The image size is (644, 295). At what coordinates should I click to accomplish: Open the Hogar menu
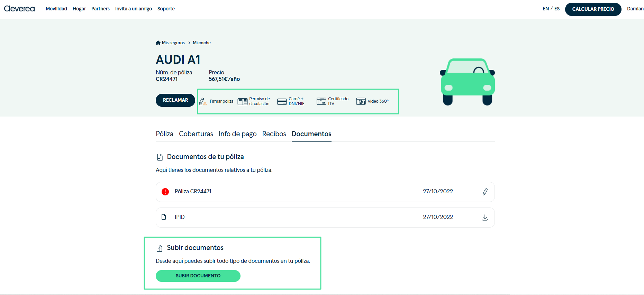[79, 9]
